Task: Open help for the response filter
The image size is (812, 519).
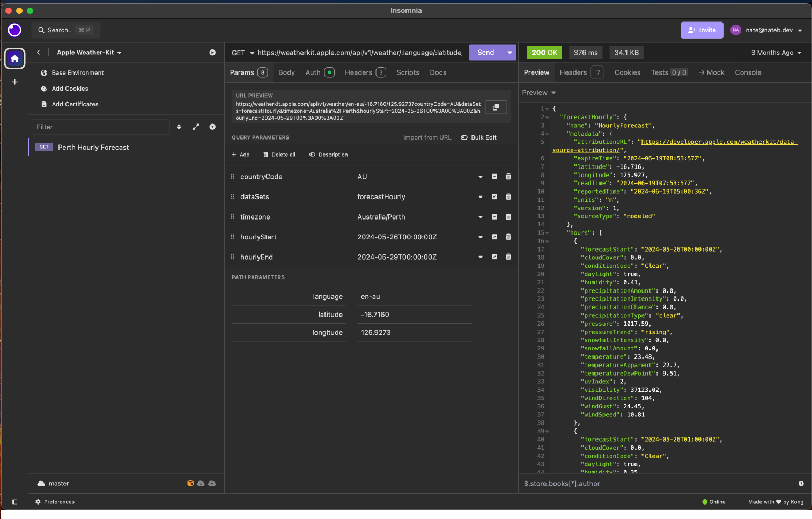Action: (x=801, y=484)
